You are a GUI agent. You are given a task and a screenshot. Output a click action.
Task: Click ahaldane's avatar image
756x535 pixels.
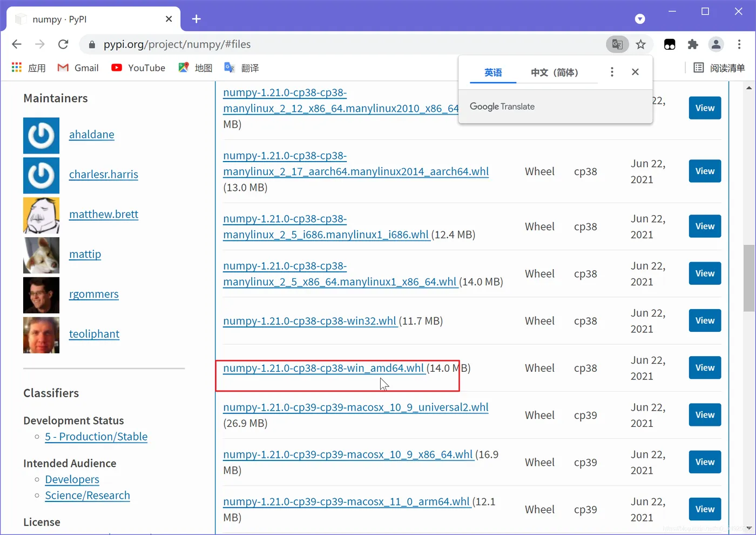pos(42,136)
